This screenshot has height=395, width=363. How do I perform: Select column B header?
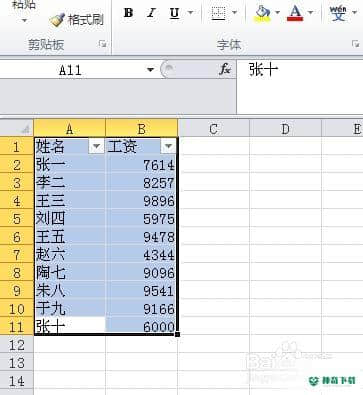(x=142, y=129)
